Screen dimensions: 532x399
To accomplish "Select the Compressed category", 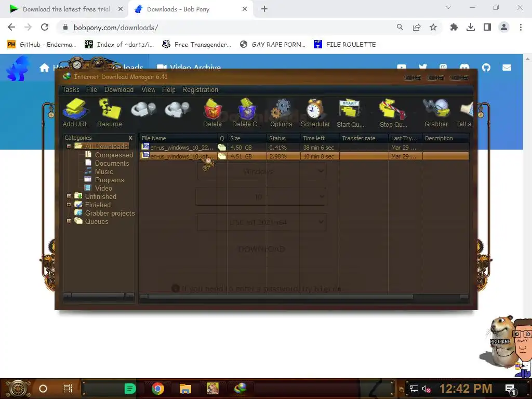I will pyautogui.click(x=109, y=155).
